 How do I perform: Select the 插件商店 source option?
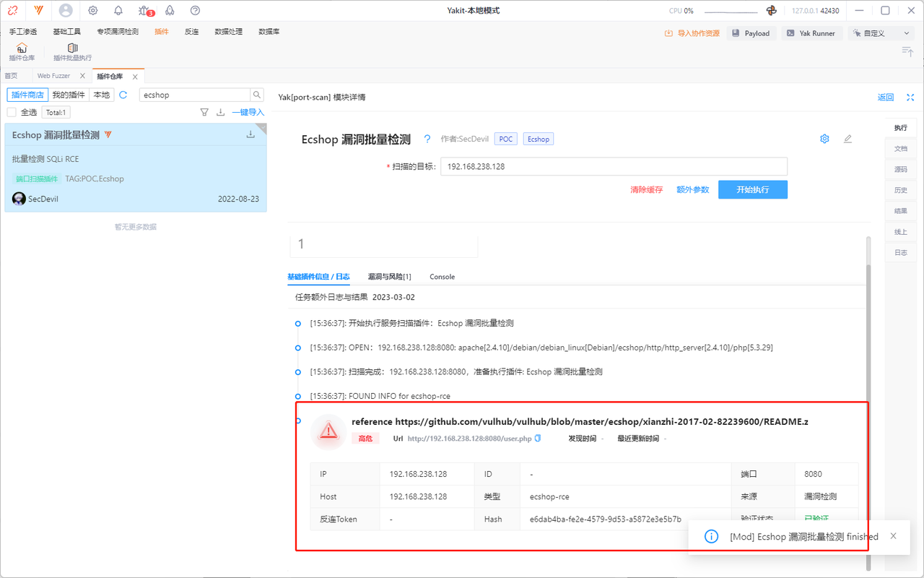click(27, 95)
